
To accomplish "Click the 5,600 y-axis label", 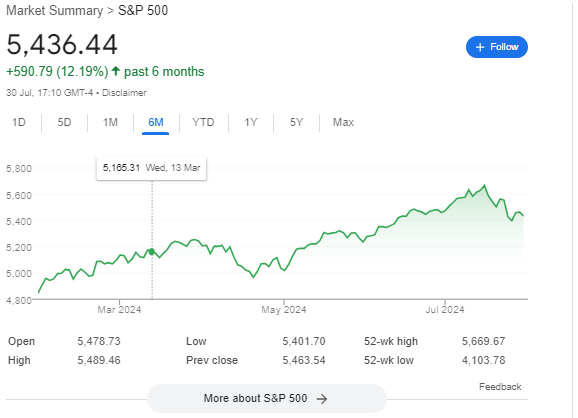I will point(19,195).
